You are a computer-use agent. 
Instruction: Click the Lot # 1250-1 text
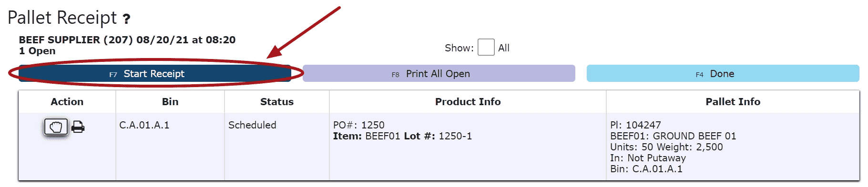(438, 136)
